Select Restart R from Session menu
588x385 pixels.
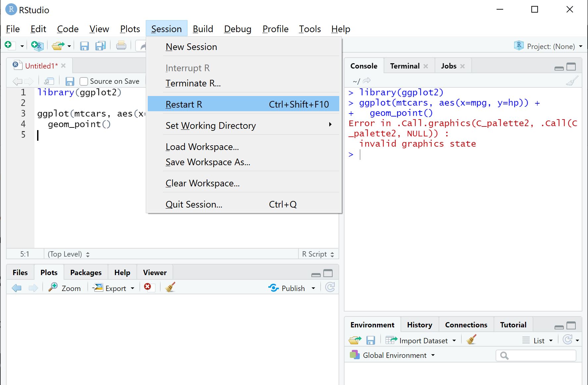pyautogui.click(x=243, y=104)
